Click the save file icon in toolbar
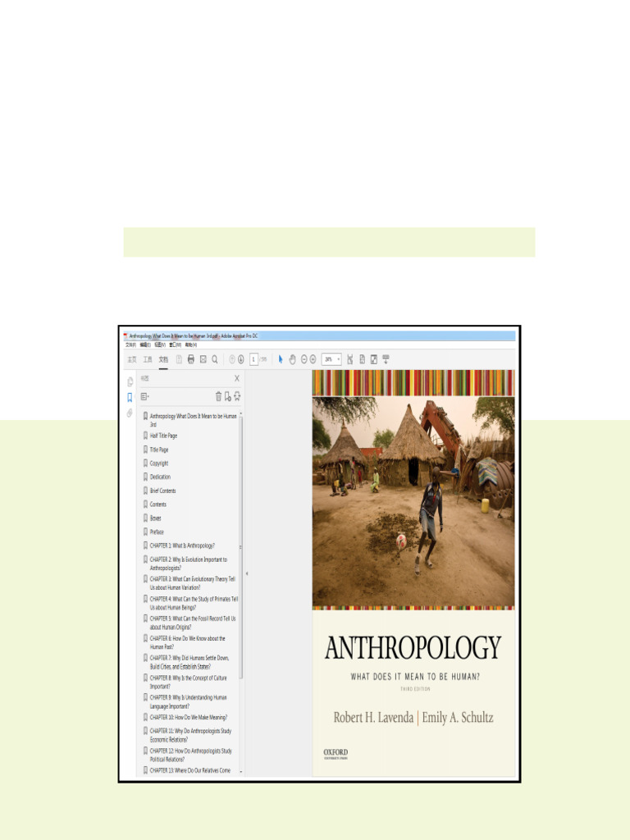Screen dimensions: 630x840 pos(179,359)
